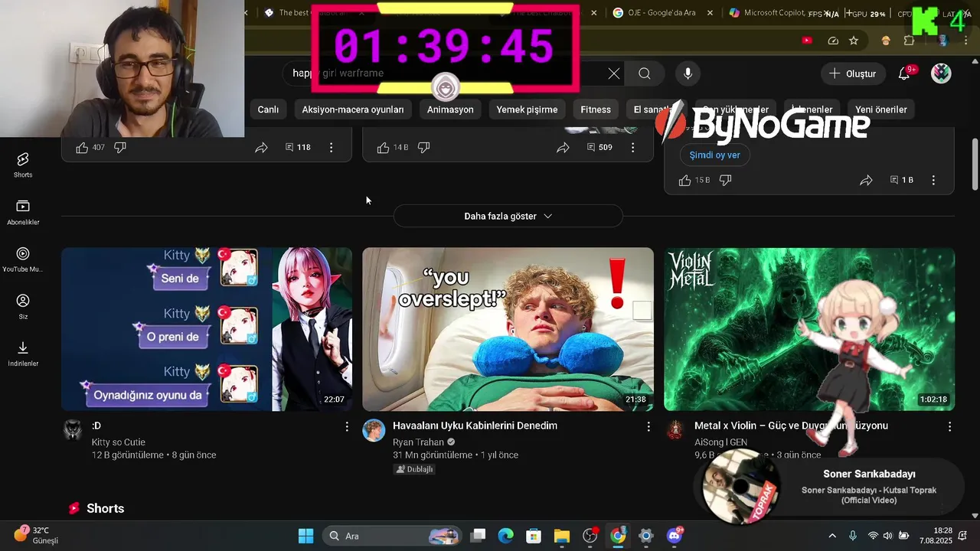The height and width of the screenshot is (551, 980).
Task: Switch to OJE - Google'da Ara tab
Action: click(663, 13)
